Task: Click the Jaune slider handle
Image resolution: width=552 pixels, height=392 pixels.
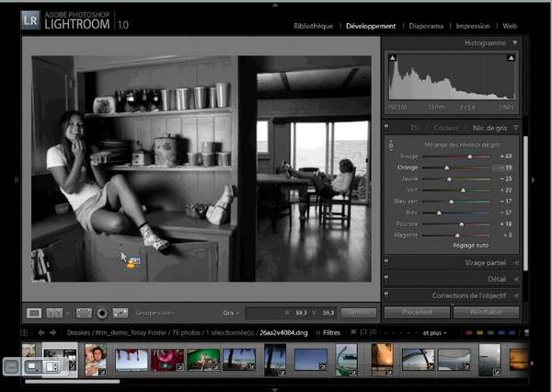Action: coord(449,179)
